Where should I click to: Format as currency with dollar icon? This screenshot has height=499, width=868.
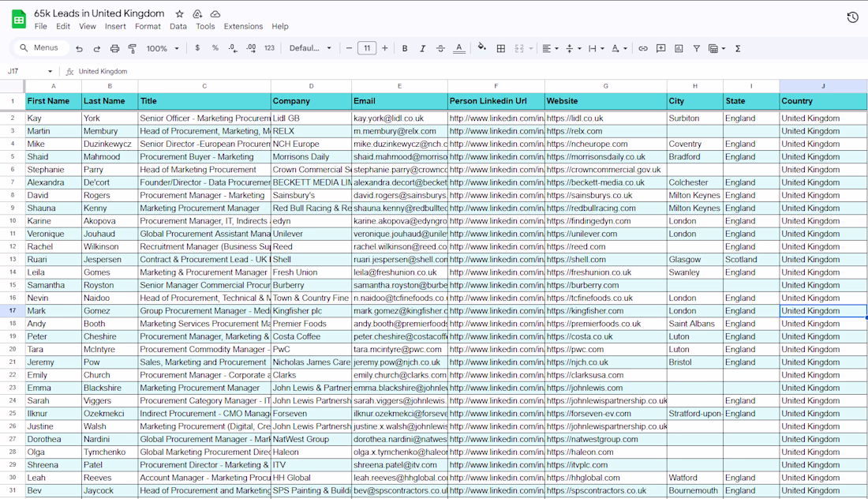(197, 48)
